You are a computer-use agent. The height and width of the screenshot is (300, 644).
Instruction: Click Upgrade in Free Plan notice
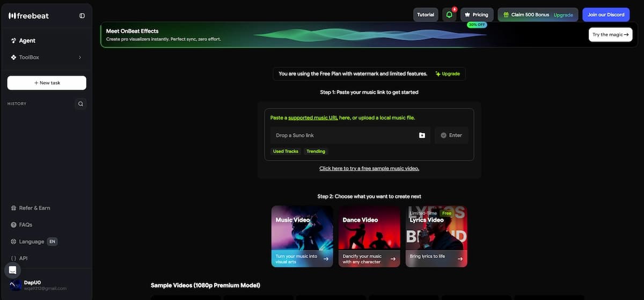tap(448, 74)
